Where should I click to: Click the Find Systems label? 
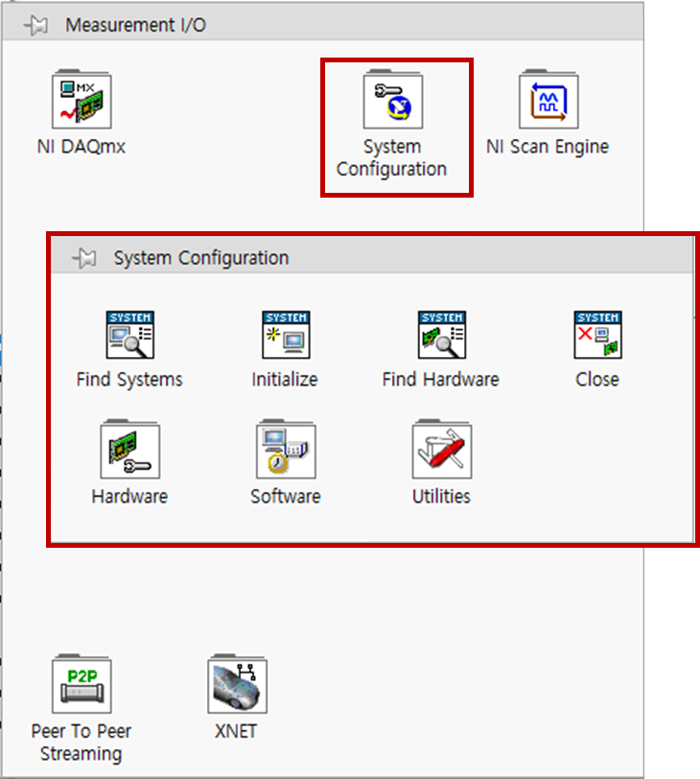129,380
